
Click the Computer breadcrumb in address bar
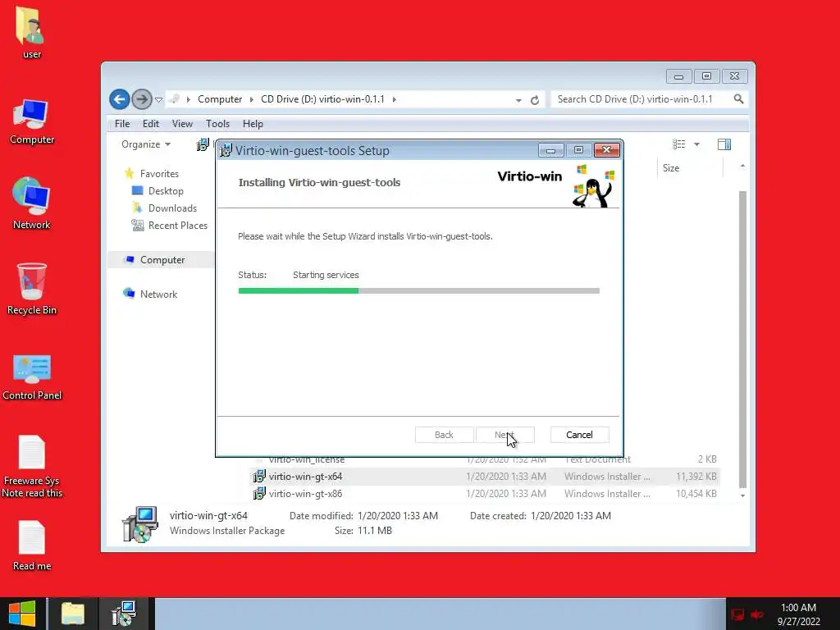point(220,99)
